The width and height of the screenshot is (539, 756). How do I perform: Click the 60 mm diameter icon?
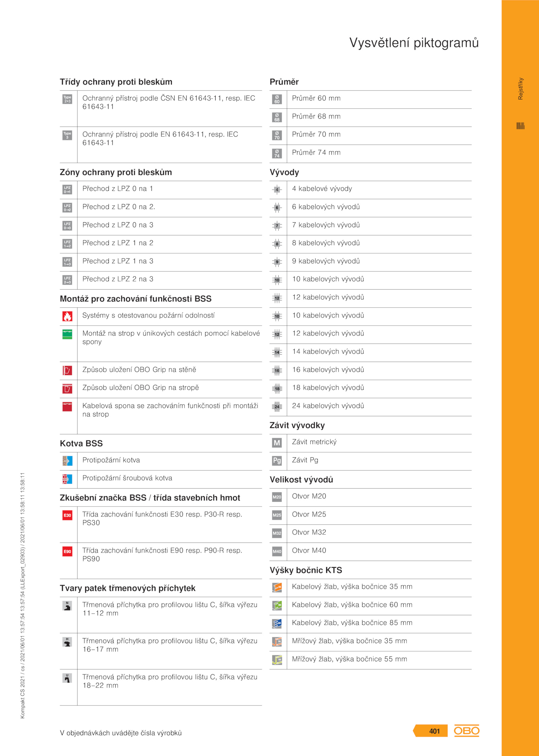(x=277, y=99)
